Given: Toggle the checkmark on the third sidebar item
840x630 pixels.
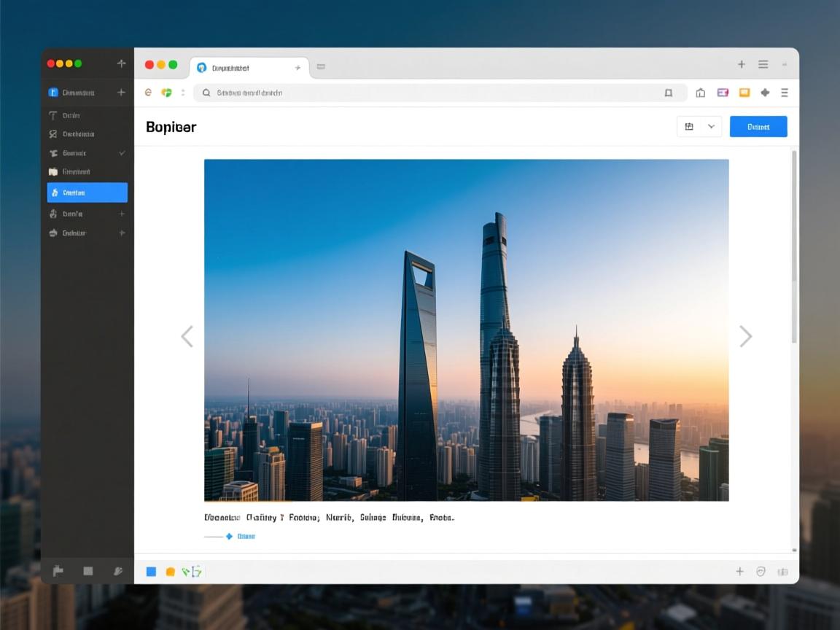Looking at the screenshot, I should [x=122, y=153].
